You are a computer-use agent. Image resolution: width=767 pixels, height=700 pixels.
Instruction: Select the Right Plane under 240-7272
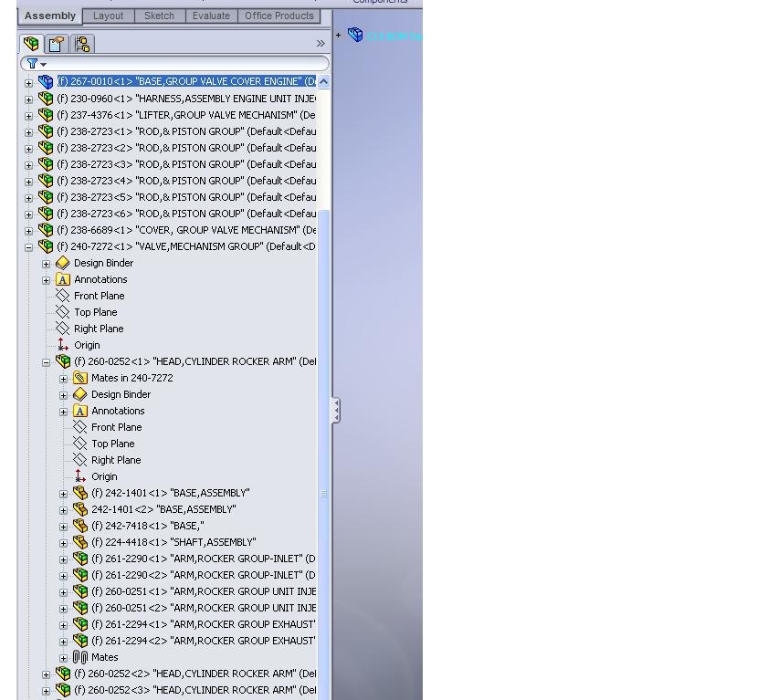(x=99, y=329)
